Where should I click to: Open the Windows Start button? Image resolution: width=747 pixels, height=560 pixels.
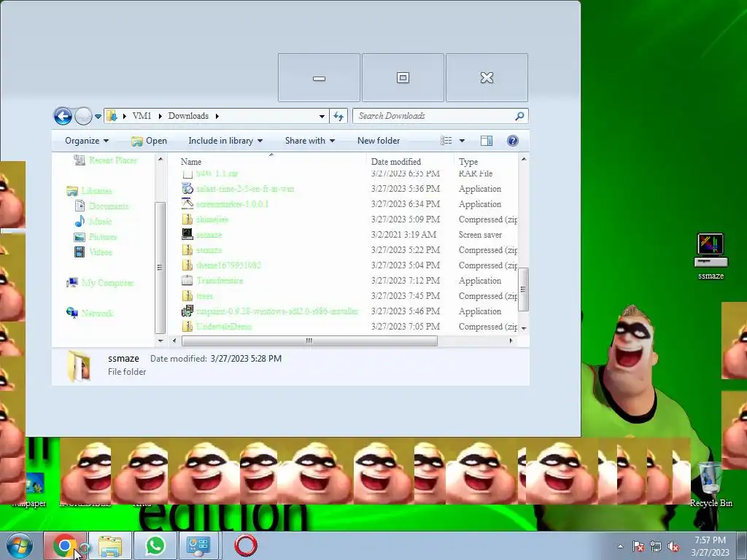click(18, 545)
